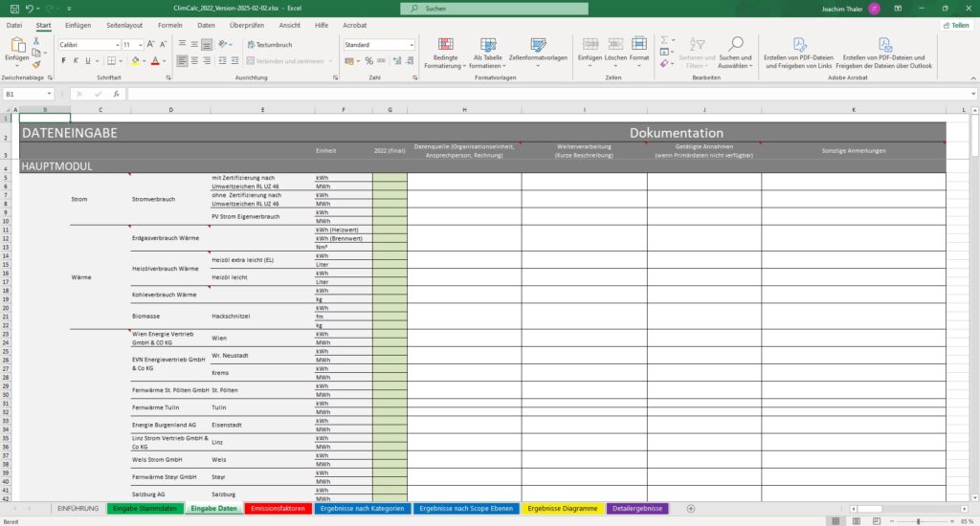Apply the yellow fill color bucket
This screenshot has width=980, height=526.
click(136, 61)
